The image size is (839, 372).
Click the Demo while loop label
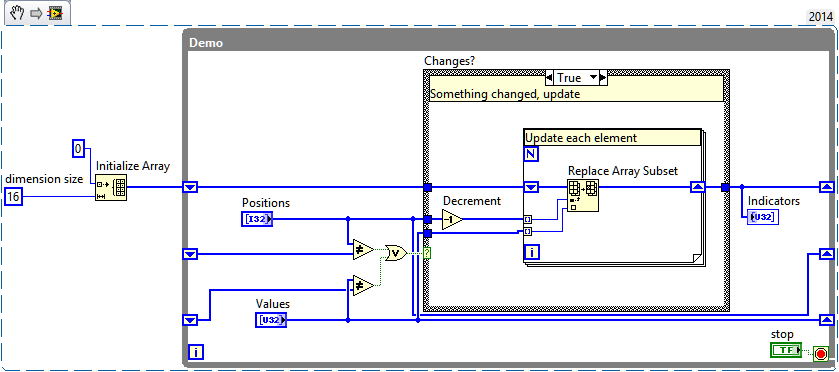click(x=205, y=43)
